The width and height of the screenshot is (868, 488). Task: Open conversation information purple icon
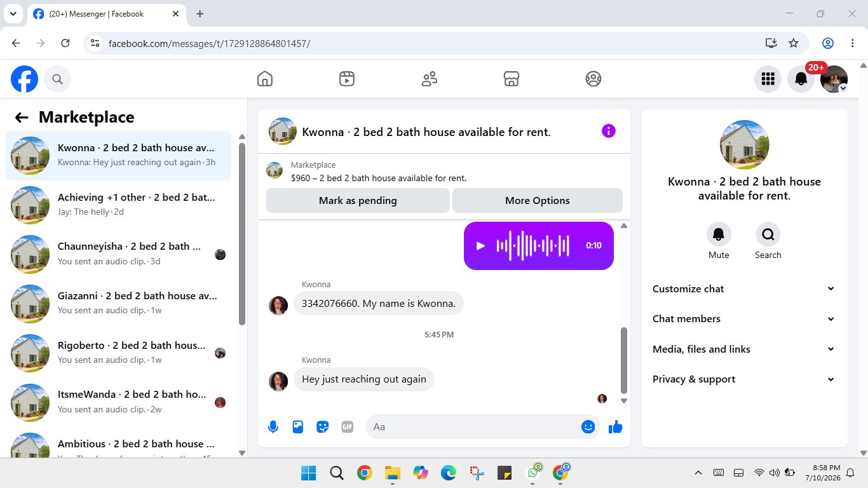609,131
